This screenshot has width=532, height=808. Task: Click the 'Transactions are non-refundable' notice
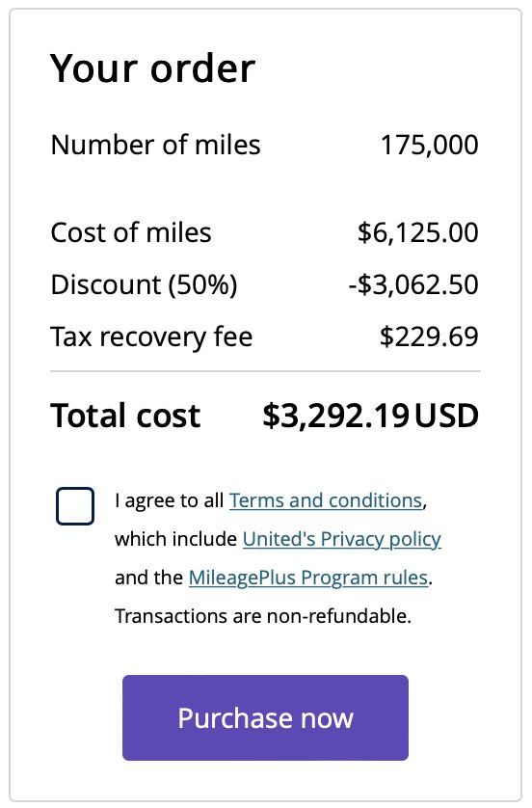(263, 616)
